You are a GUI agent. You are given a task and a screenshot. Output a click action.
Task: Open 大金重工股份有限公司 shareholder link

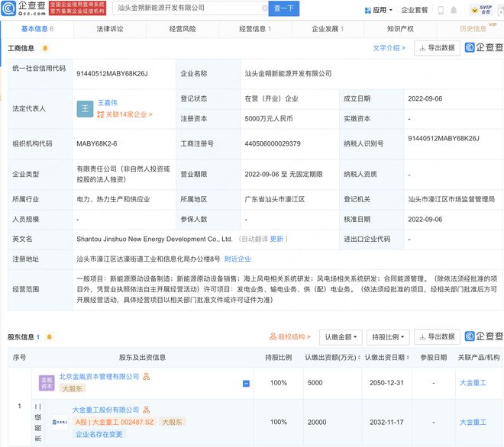tap(105, 410)
